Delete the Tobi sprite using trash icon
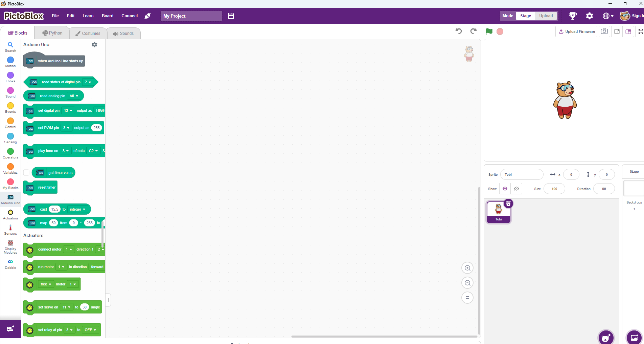Screen dimensions: 644x344 pyautogui.click(x=508, y=204)
